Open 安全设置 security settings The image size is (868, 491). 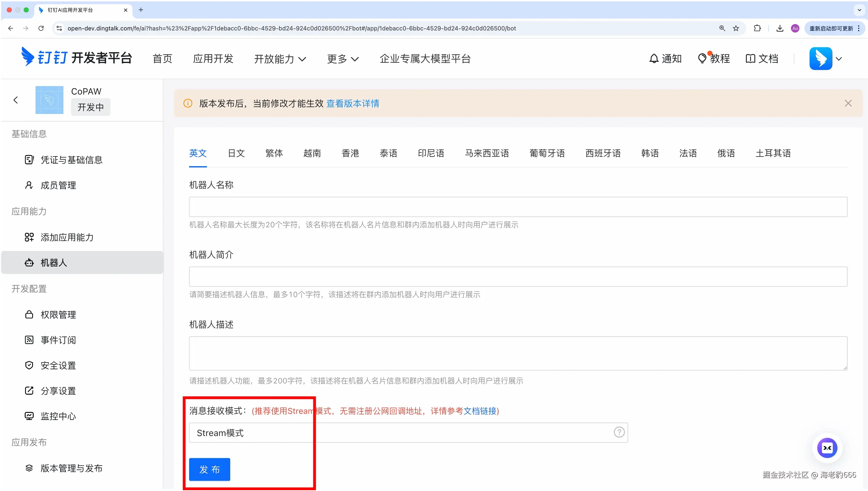(58, 365)
